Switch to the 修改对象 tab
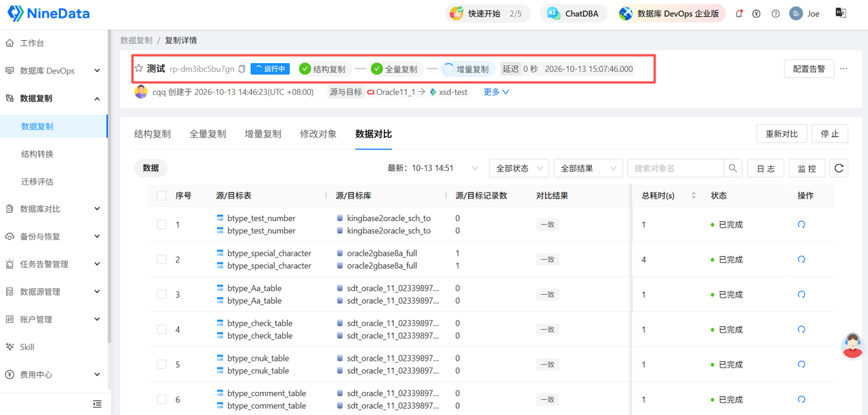 (318, 134)
